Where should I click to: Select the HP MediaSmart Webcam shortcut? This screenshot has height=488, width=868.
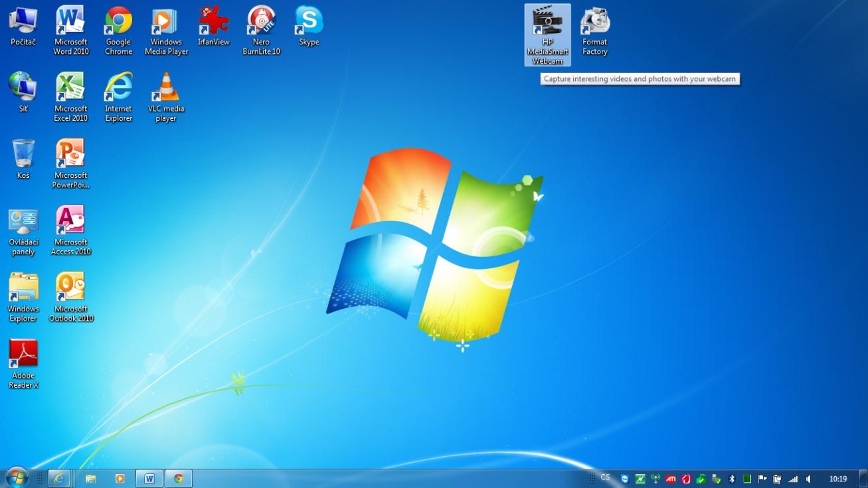pos(547,35)
